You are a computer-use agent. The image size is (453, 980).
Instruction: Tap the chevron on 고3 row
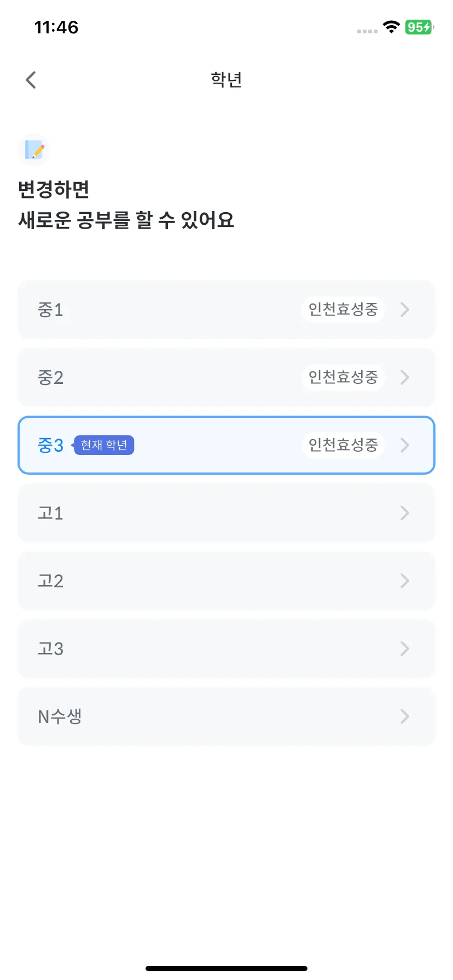[x=405, y=649]
